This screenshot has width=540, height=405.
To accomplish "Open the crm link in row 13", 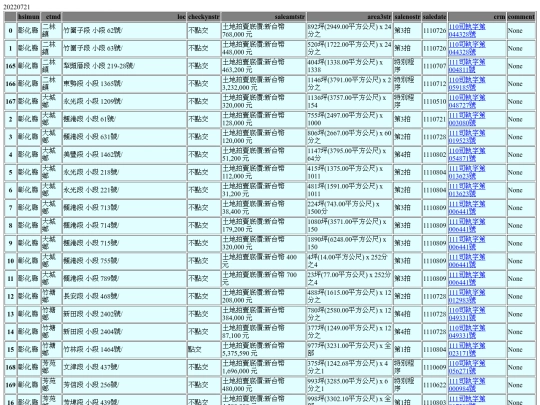I will pyautogui.click(x=467, y=314).
